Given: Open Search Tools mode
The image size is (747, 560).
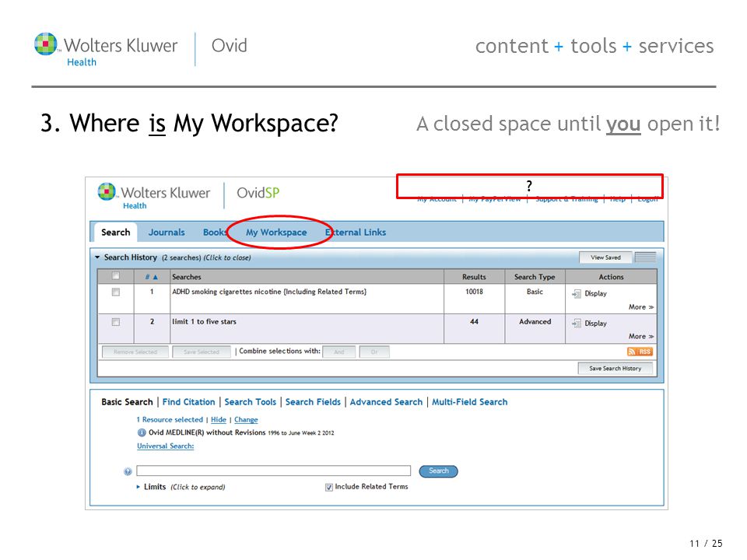Looking at the screenshot, I should tap(250, 402).
